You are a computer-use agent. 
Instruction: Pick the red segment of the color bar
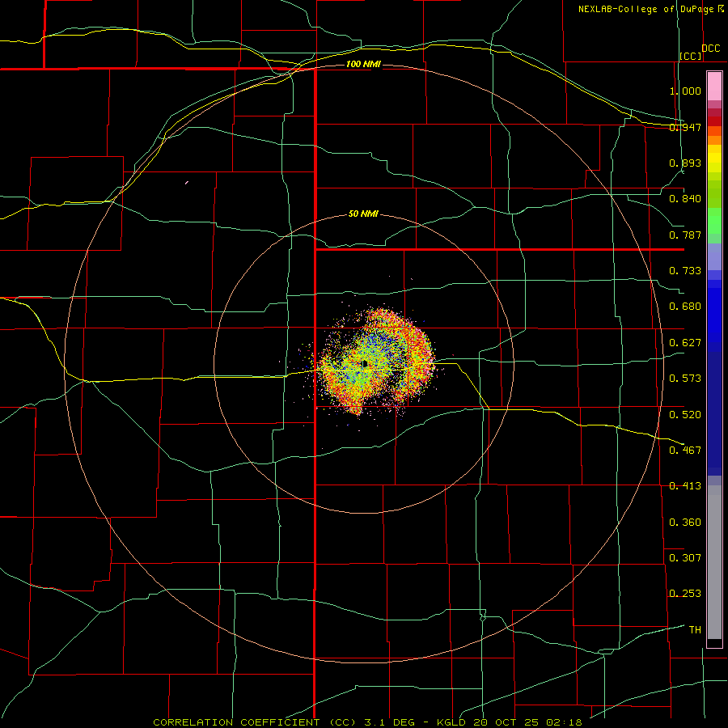714,121
